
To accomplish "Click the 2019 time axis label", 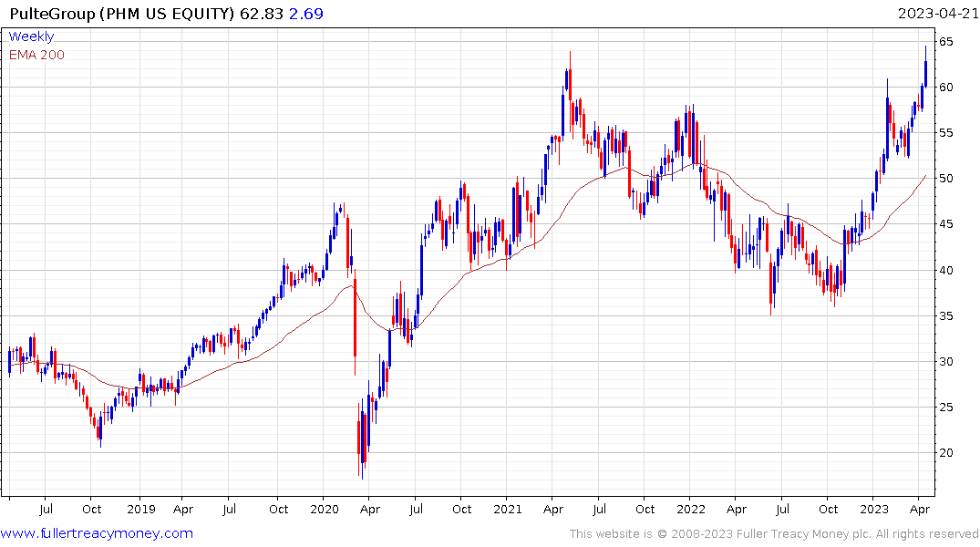I will [x=141, y=510].
